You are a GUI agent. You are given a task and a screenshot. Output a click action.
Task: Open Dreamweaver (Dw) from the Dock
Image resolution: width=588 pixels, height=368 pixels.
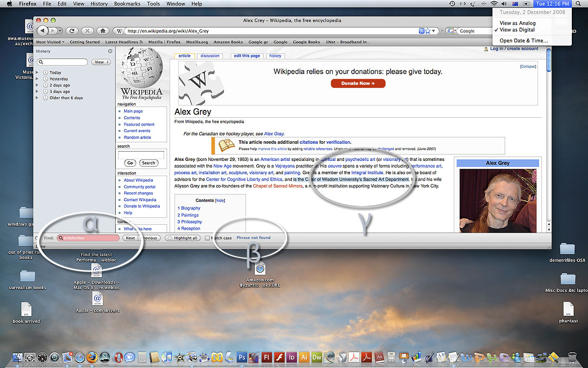pyautogui.click(x=317, y=357)
